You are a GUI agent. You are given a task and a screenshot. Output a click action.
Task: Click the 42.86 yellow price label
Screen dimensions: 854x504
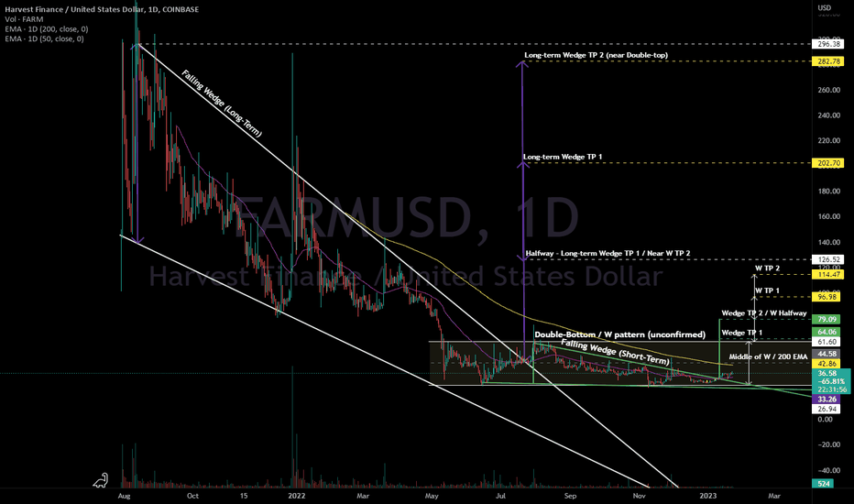pos(827,364)
